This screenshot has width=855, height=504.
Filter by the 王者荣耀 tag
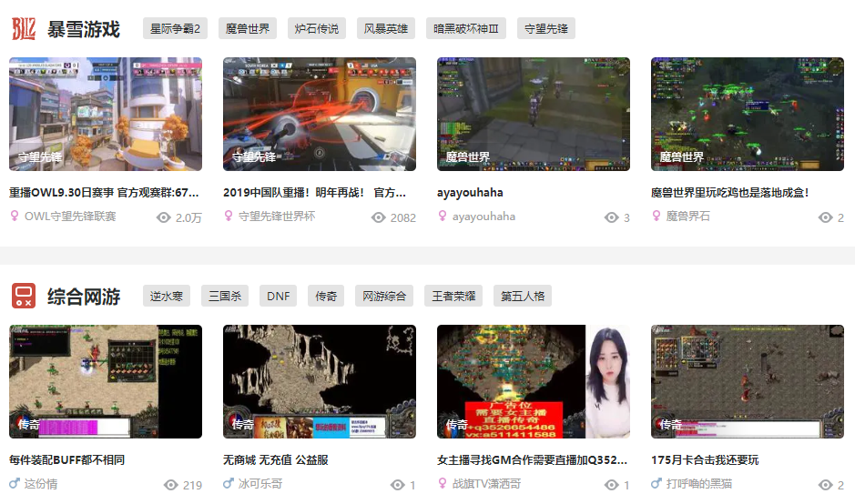[453, 296]
